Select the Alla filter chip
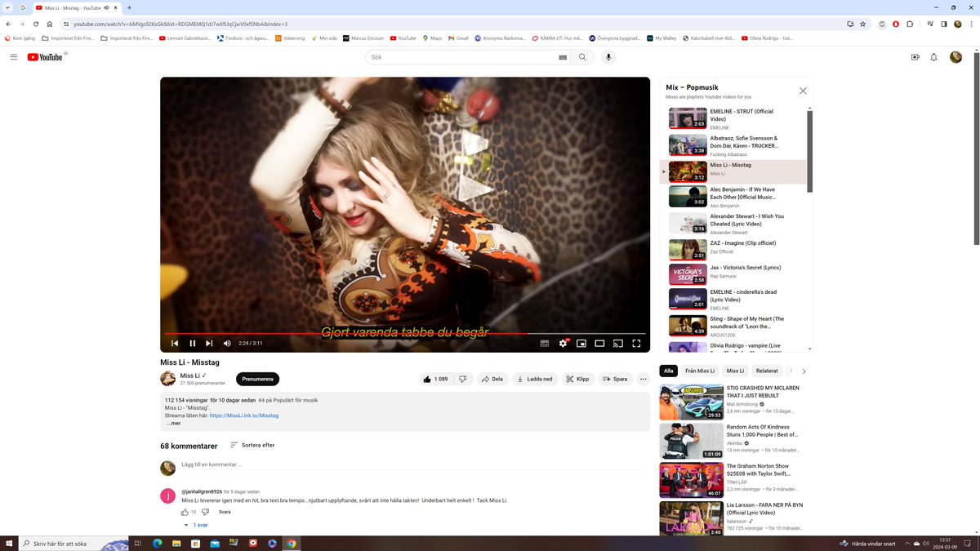The width and height of the screenshot is (980, 551). tap(669, 371)
